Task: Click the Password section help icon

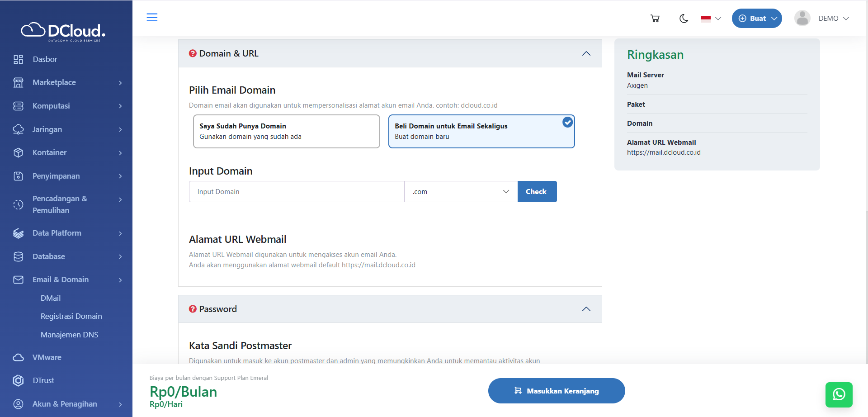Action: coord(193,309)
